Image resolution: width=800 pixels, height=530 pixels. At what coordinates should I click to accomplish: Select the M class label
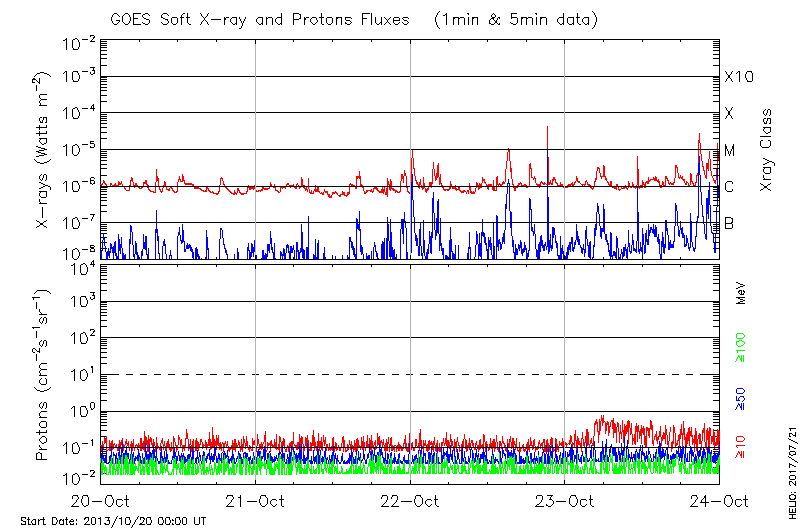point(730,151)
